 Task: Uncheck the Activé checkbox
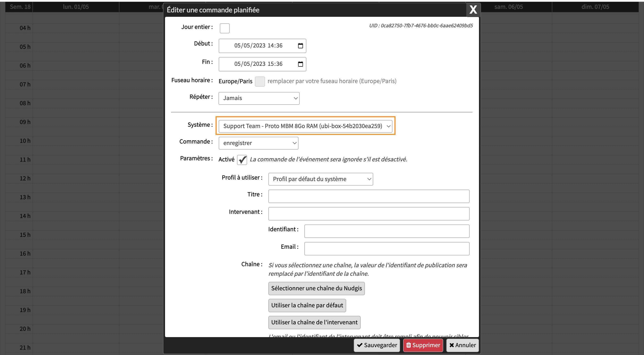coord(242,160)
